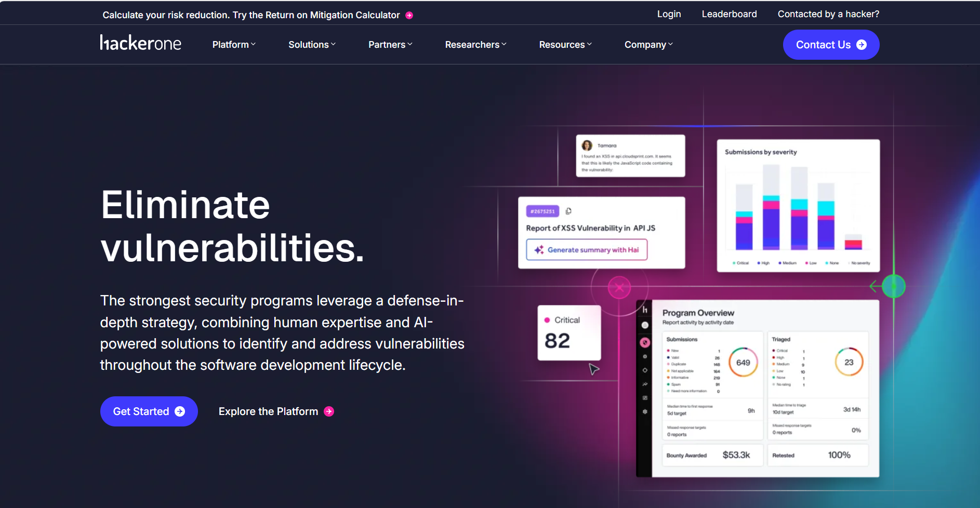This screenshot has height=508, width=980.
Task: Expand the Researchers menu
Action: coord(475,45)
